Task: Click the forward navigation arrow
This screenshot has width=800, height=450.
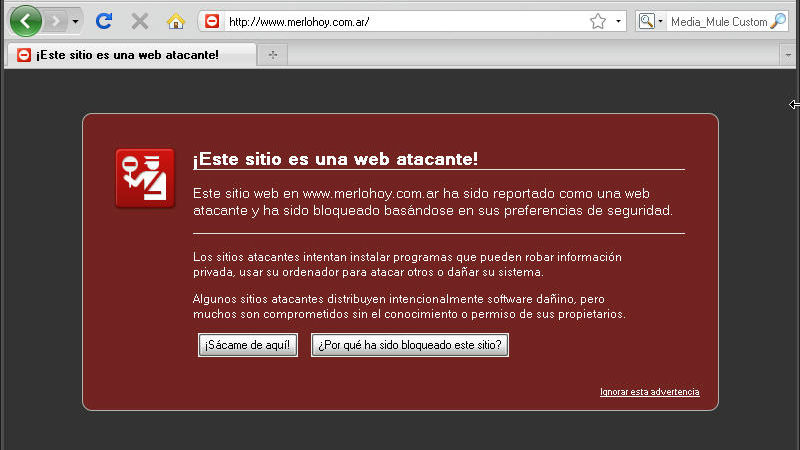Action: [x=55, y=21]
